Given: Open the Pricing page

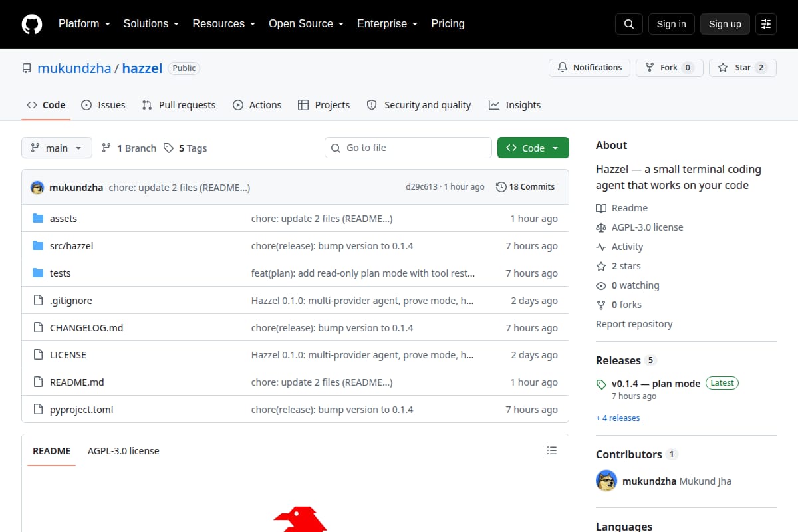Looking at the screenshot, I should click(x=448, y=24).
